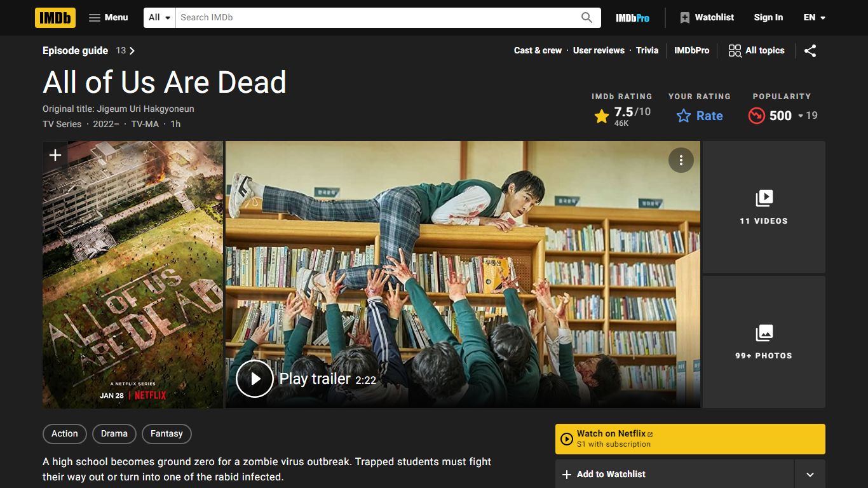The width and height of the screenshot is (868, 488).
Task: Open IMDbPro link beside Trivia
Action: (x=691, y=51)
